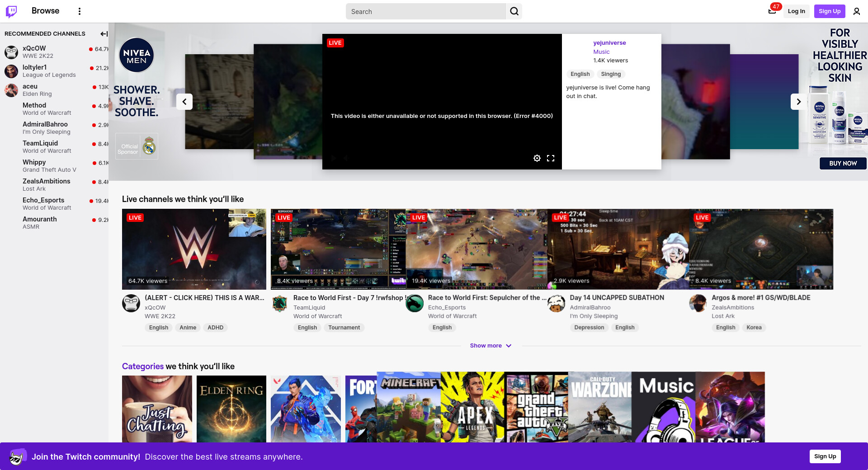Expand Show more live channels

[491, 346]
